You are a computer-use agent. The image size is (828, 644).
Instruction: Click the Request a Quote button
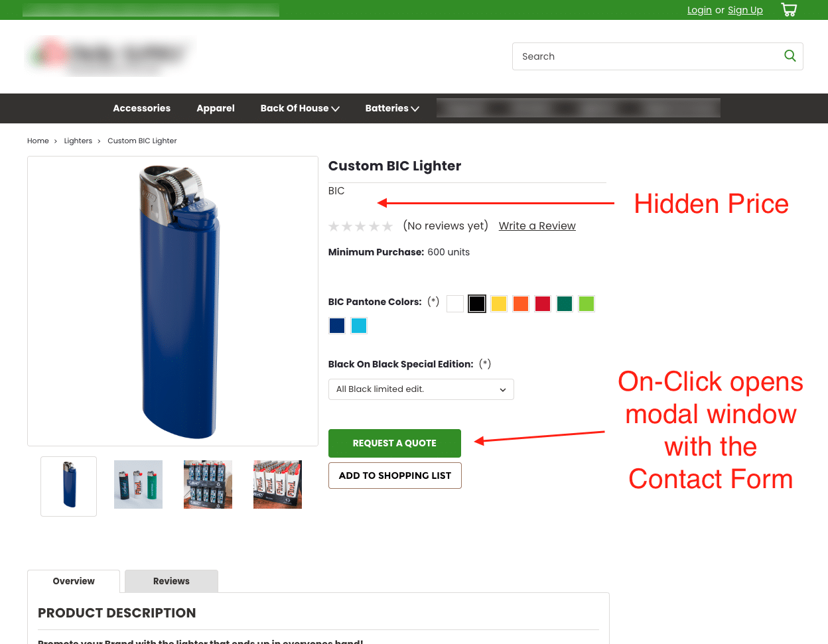point(395,443)
